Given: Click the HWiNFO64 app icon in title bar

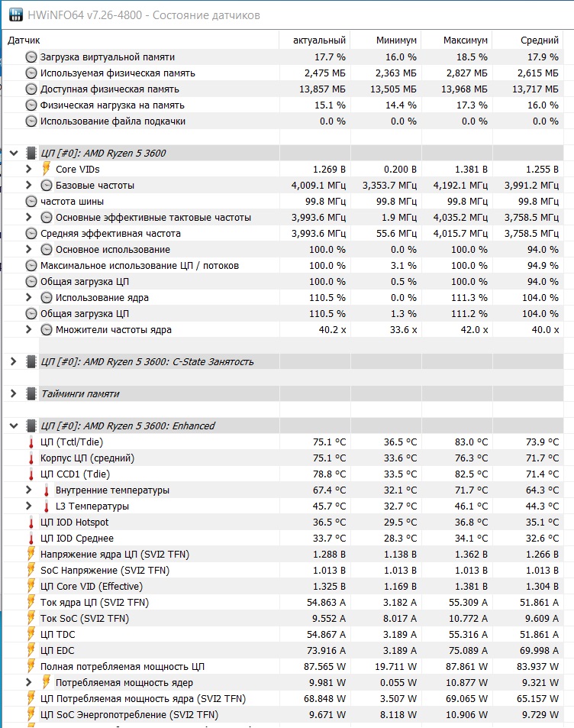Looking at the screenshot, I should click(x=15, y=15).
